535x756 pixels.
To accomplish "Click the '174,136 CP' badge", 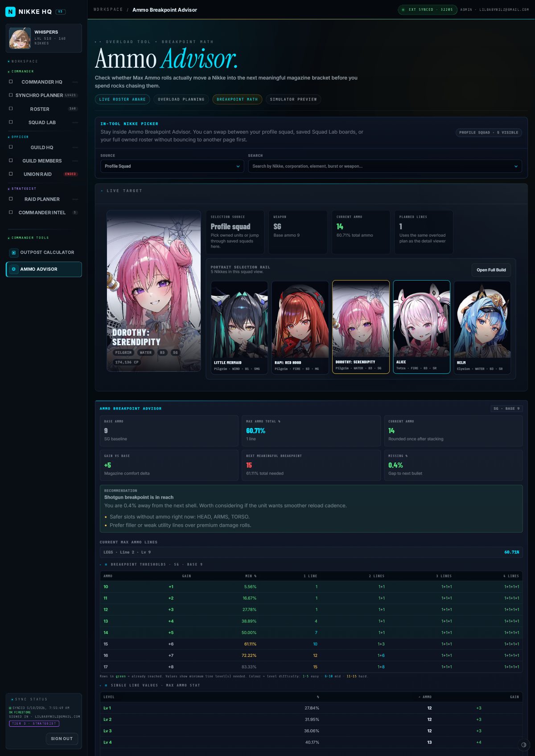I will point(127,362).
